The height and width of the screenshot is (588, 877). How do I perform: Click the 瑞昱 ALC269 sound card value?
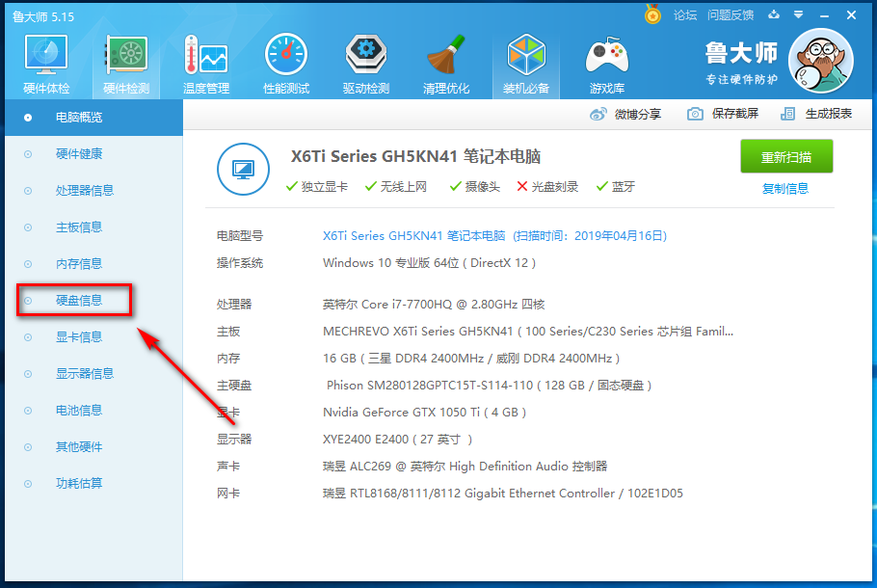[x=465, y=466]
